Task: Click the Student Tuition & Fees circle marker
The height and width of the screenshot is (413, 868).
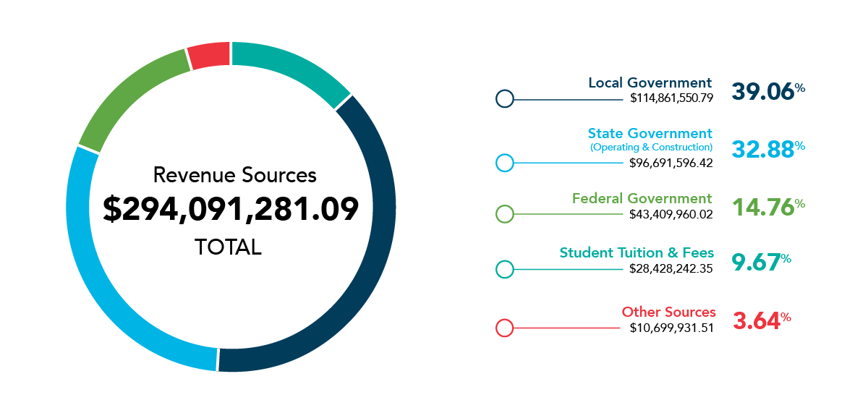Action: [x=504, y=269]
